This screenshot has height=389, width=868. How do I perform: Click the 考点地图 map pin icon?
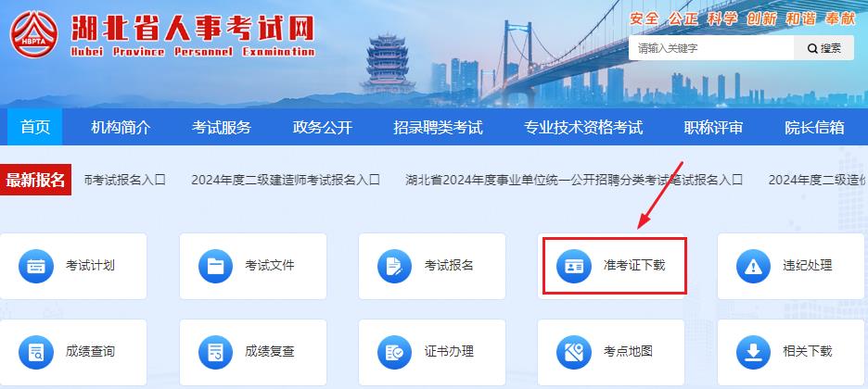pos(574,352)
